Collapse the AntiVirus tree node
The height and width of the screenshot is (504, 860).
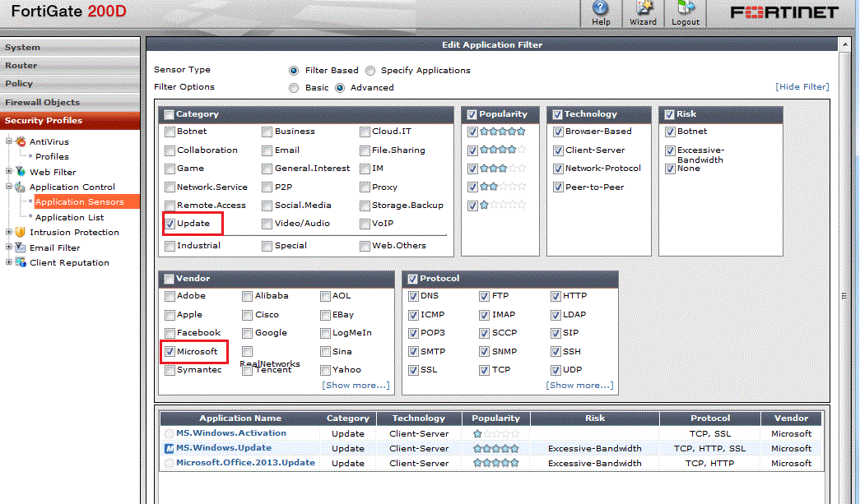click(x=9, y=141)
